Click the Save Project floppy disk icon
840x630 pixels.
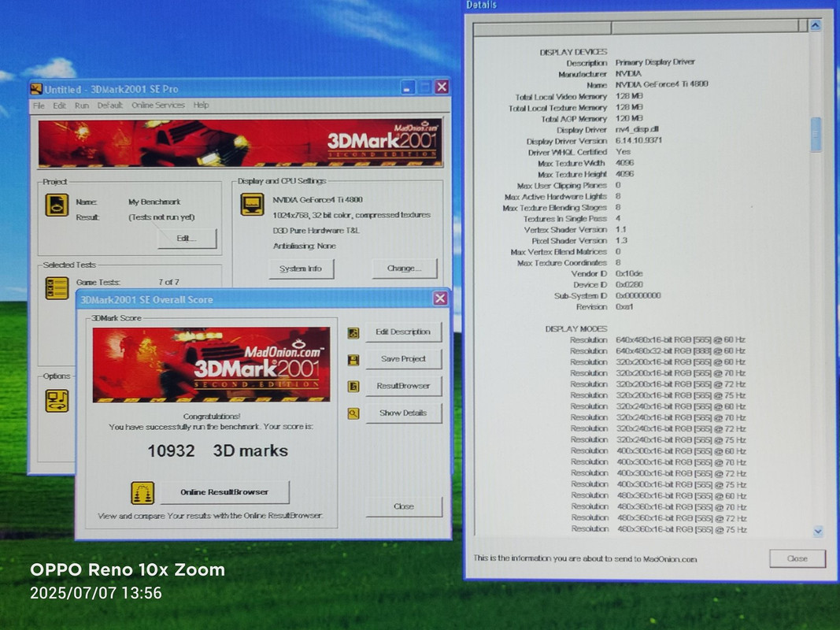(x=353, y=360)
